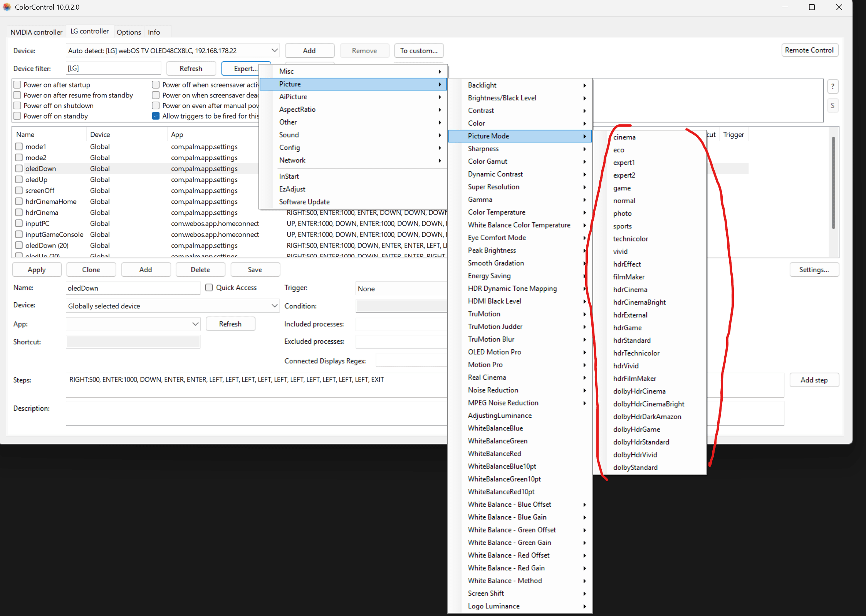Tick the oledUp preset checkbox
The height and width of the screenshot is (616, 866).
(18, 179)
